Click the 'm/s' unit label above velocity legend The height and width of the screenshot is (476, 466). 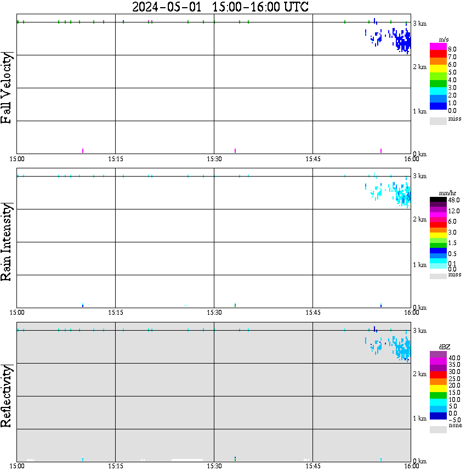click(444, 40)
